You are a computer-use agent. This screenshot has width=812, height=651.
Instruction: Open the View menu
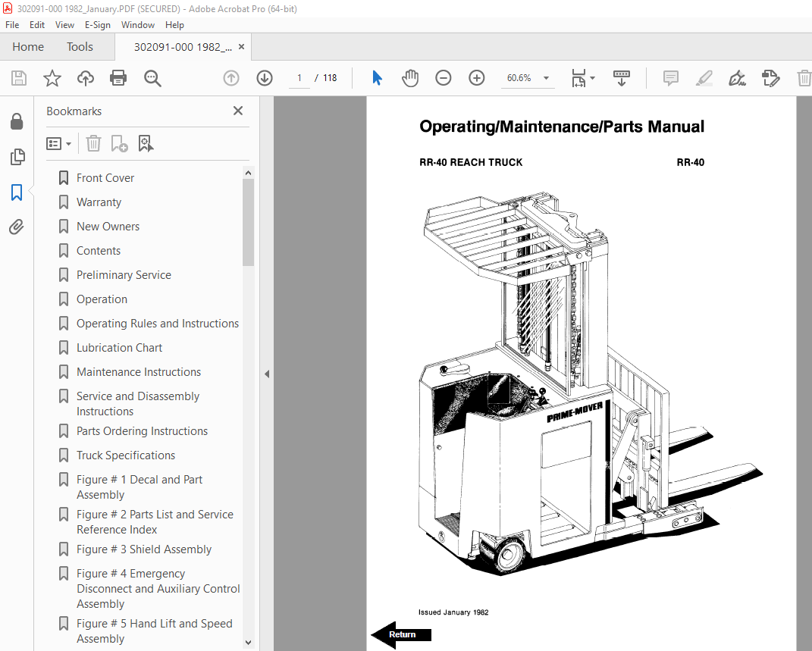pyautogui.click(x=64, y=25)
